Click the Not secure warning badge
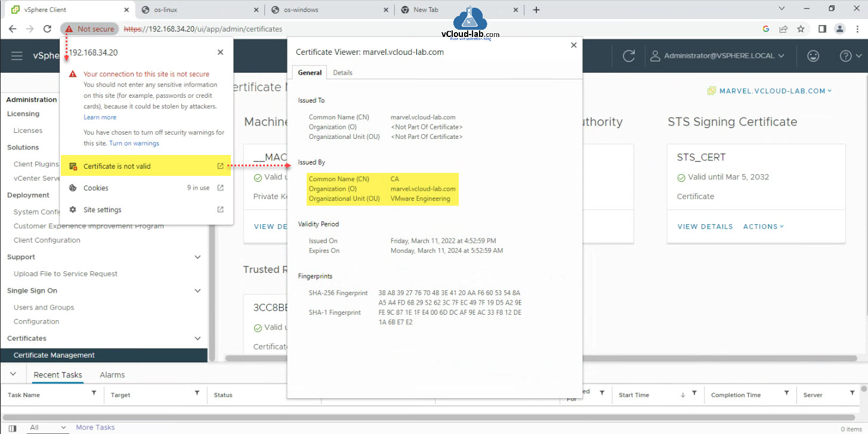Screen dimensions: 868x434 (90, 29)
